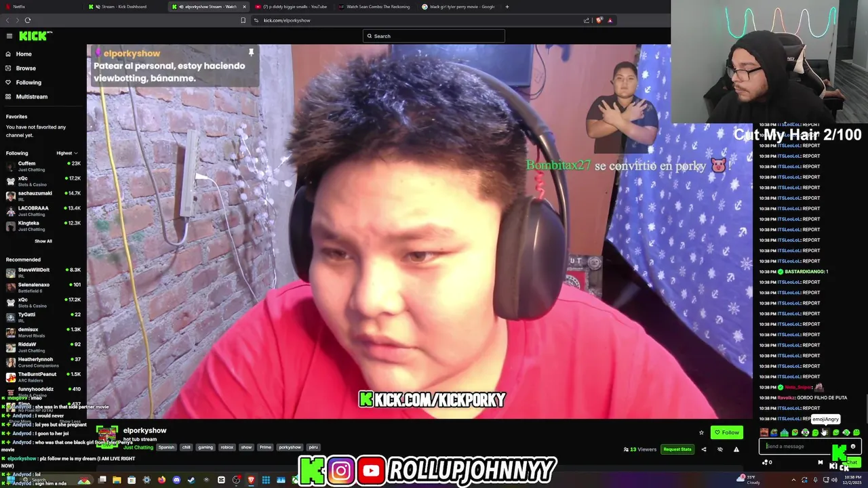
Task: Insert the first face emote in chat row
Action: (764, 432)
